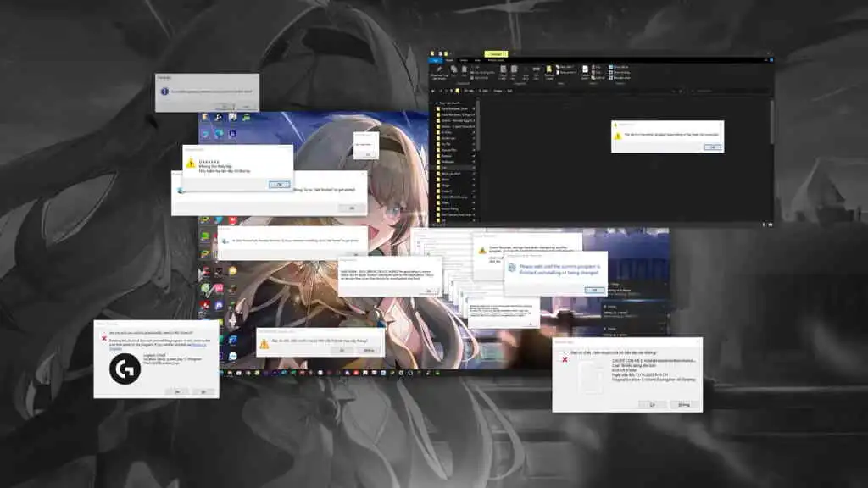
Task: Collapse the top node in Explorer navigation tree
Action: point(431,103)
